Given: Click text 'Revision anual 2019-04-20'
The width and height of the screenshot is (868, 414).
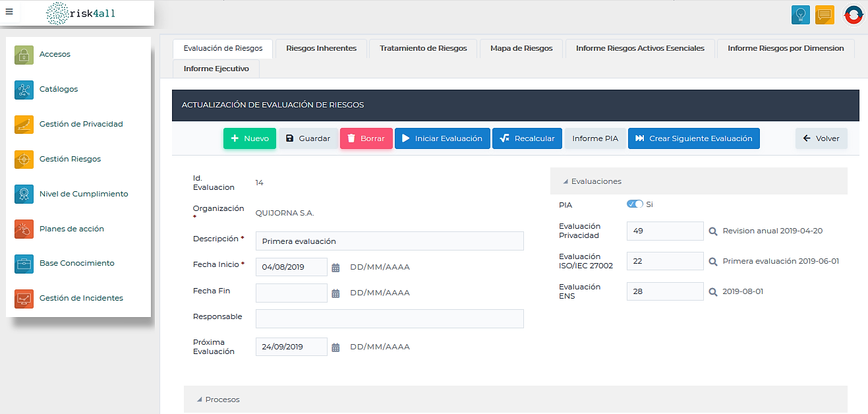Looking at the screenshot, I should 772,231.
